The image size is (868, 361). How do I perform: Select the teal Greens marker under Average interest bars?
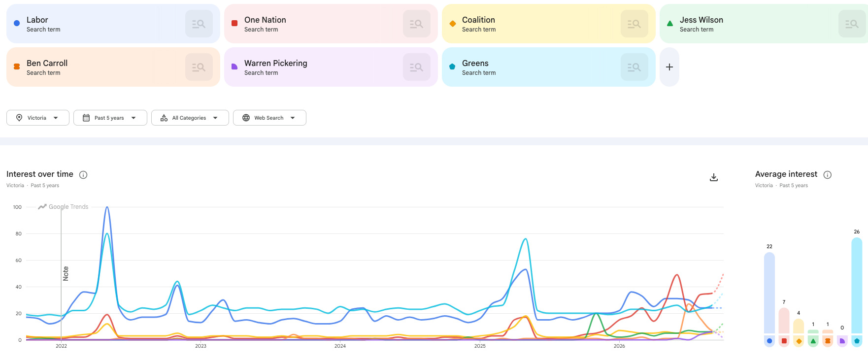[857, 341]
